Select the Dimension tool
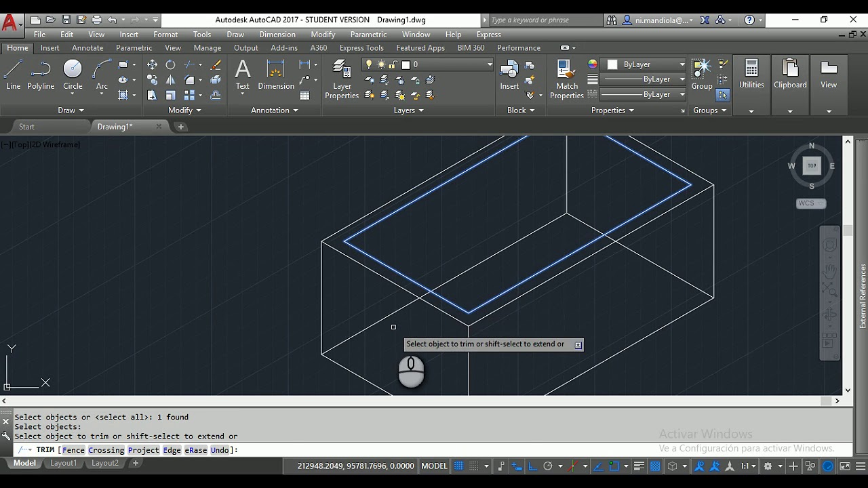 (276, 75)
